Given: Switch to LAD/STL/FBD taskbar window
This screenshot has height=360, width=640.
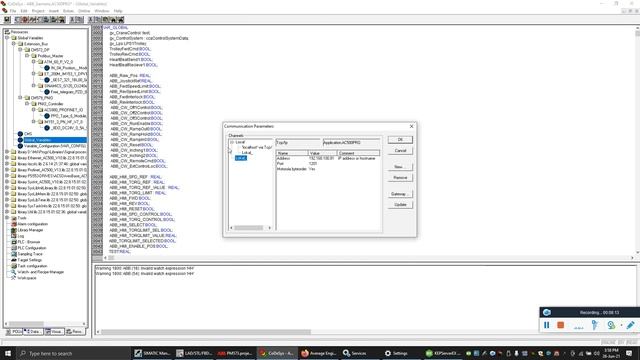Looking at the screenshot, I should tap(194, 353).
